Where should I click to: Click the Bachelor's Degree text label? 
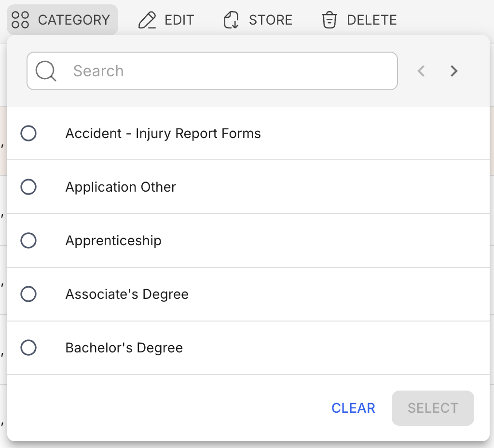pos(124,348)
